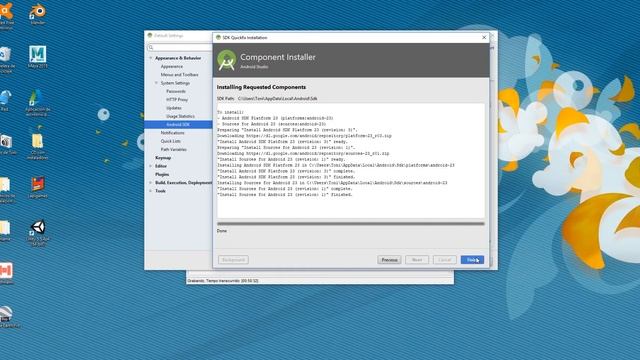Select HTTP Proxy under System Settings
Viewport: 640px width, 360px height.
(177, 100)
